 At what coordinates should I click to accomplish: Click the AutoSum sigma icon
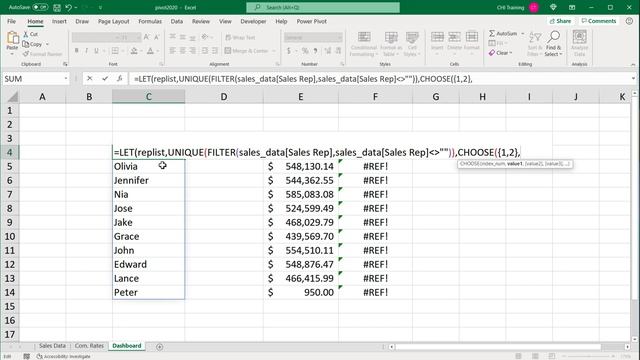(492, 33)
